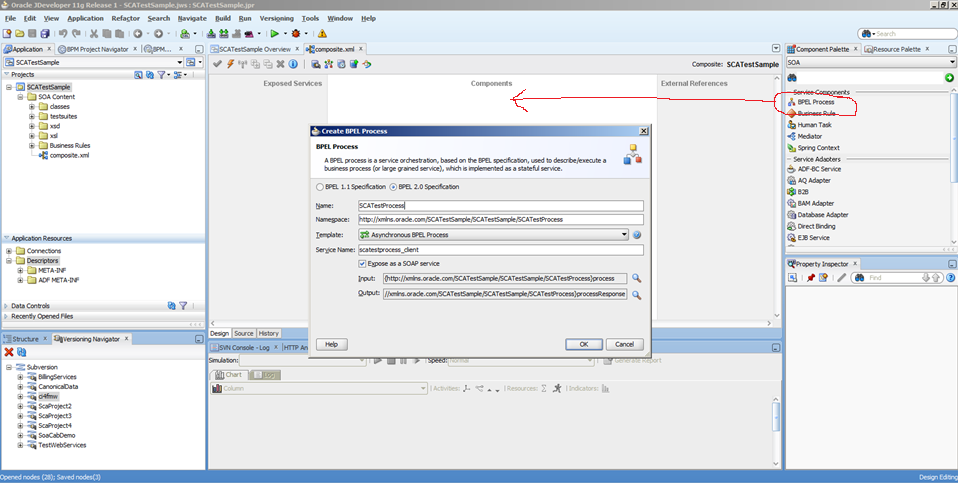Open the Versioning menu
958x483 pixels.
pos(276,18)
